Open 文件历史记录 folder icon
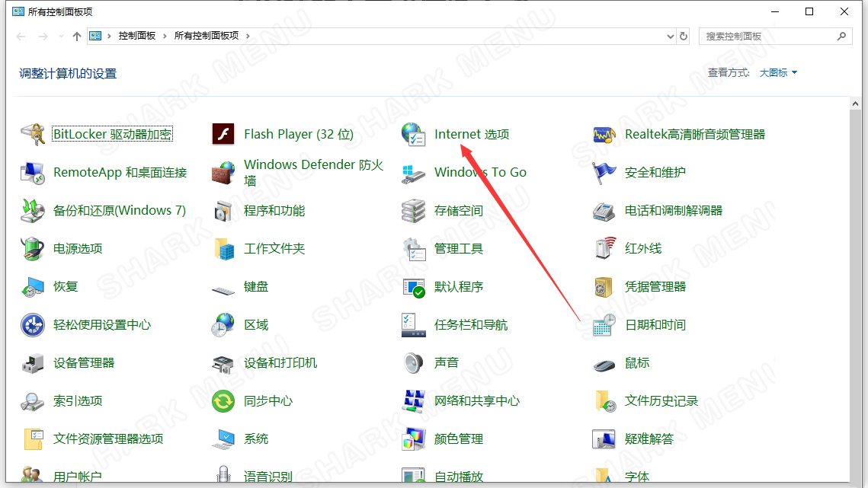Viewport: 868px width, 488px height. point(604,402)
